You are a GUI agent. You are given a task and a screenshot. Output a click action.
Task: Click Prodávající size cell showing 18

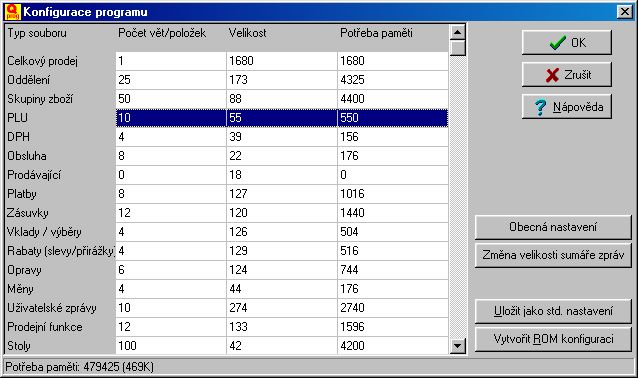[x=282, y=175]
